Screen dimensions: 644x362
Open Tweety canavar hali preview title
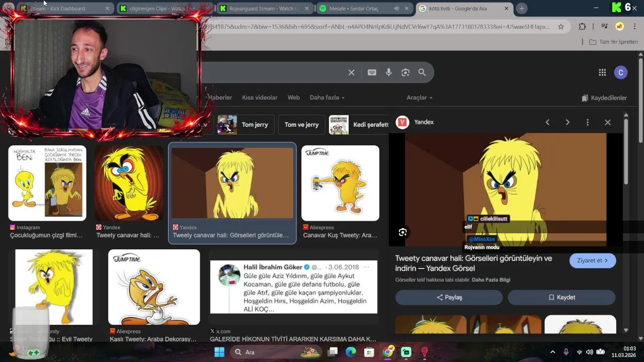pos(473,263)
